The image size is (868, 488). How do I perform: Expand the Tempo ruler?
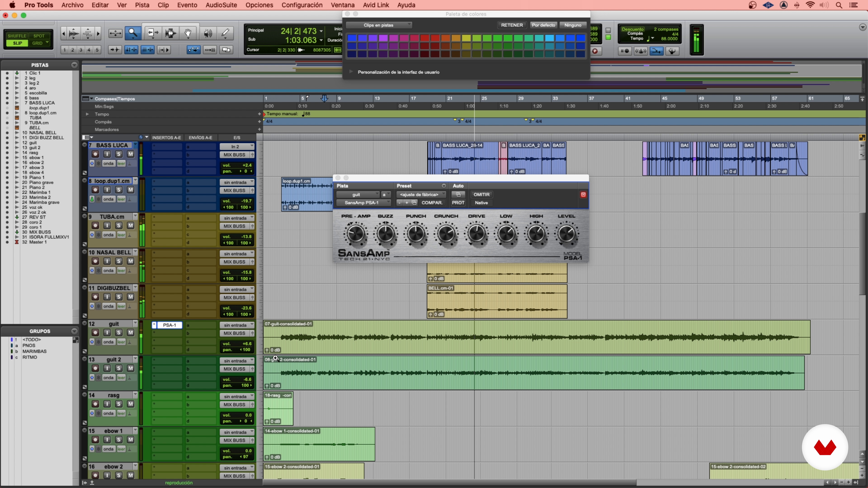(x=87, y=114)
